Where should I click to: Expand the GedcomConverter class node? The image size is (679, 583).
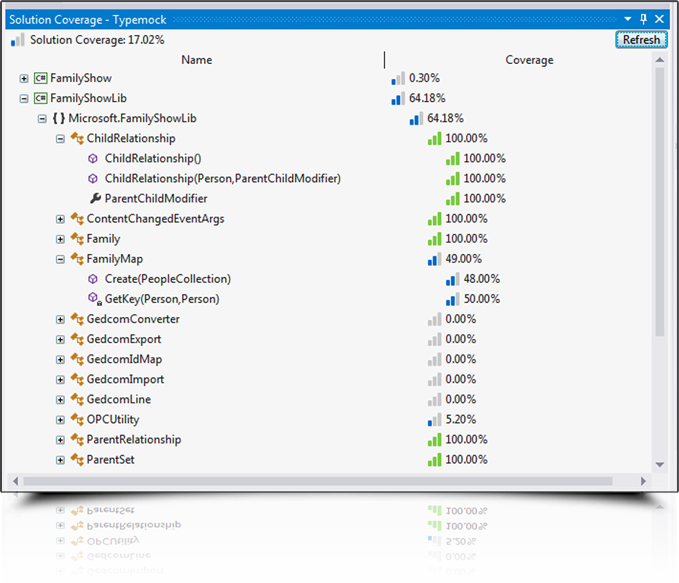tap(60, 319)
